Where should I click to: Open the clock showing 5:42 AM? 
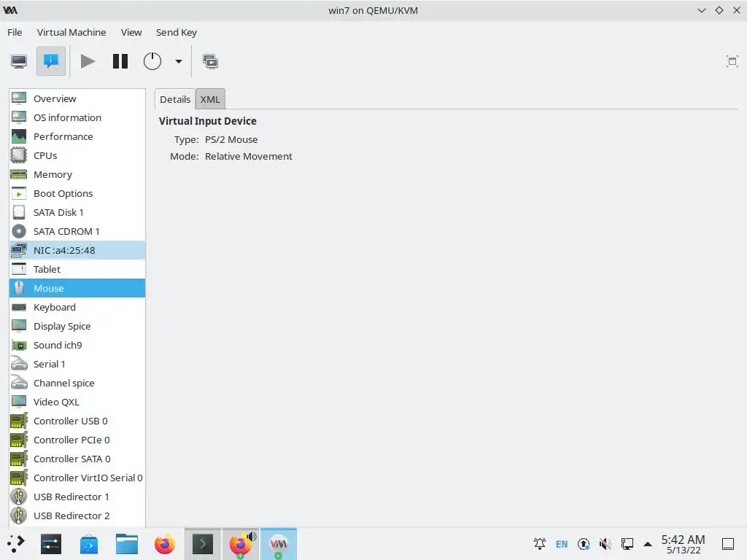683,544
